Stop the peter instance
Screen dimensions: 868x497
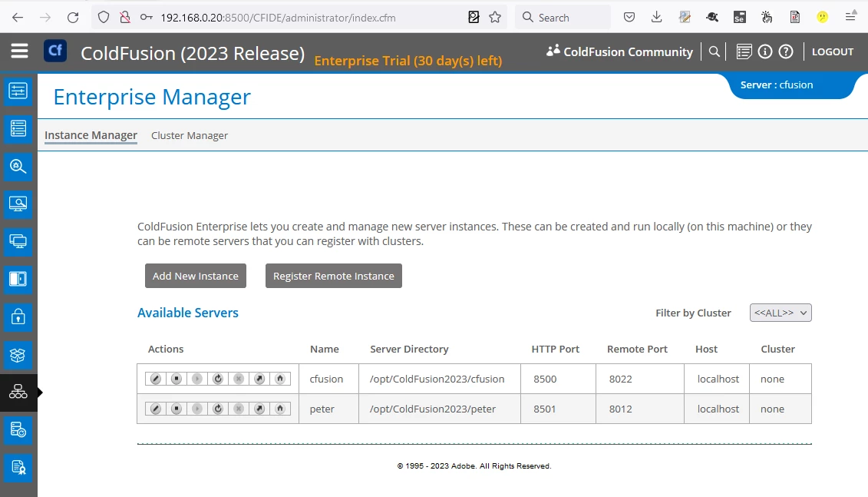coord(177,409)
